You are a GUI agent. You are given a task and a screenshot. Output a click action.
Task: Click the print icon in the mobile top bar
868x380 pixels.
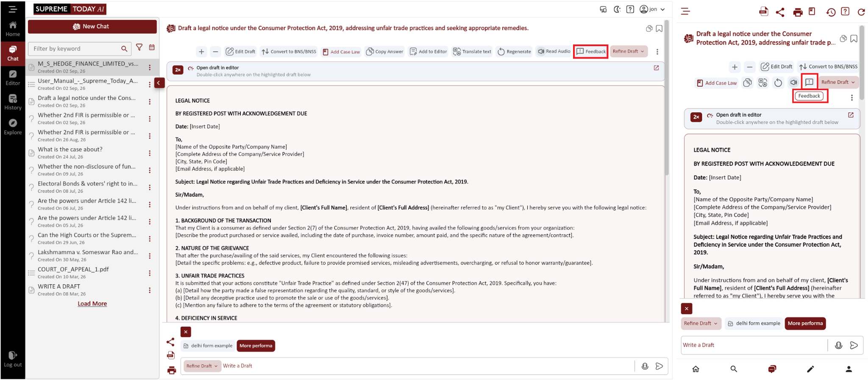pos(798,12)
